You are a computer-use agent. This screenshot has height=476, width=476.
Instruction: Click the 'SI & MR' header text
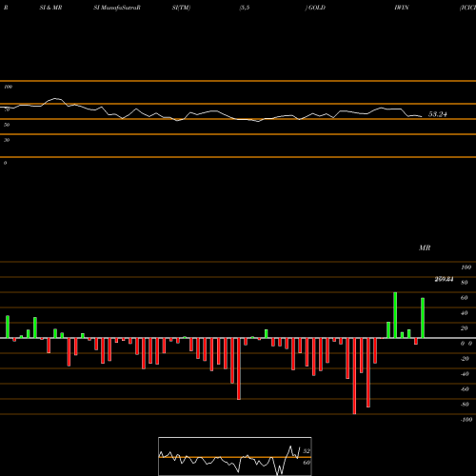50,8
